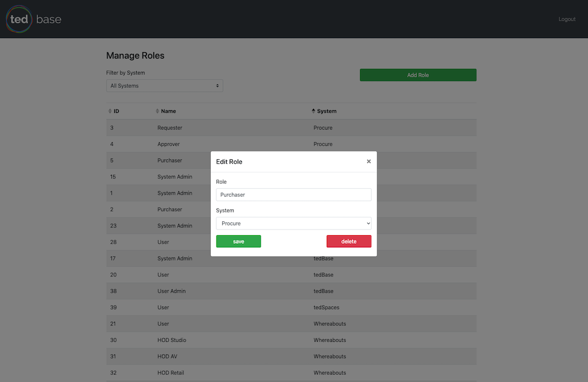Close the Edit Role dialog
The height and width of the screenshot is (382, 588).
369,162
